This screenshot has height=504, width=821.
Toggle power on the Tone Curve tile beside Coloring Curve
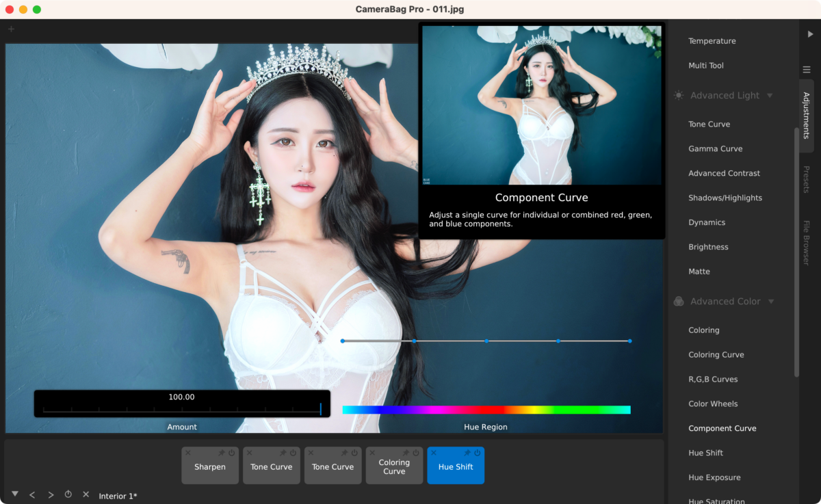[x=354, y=453]
